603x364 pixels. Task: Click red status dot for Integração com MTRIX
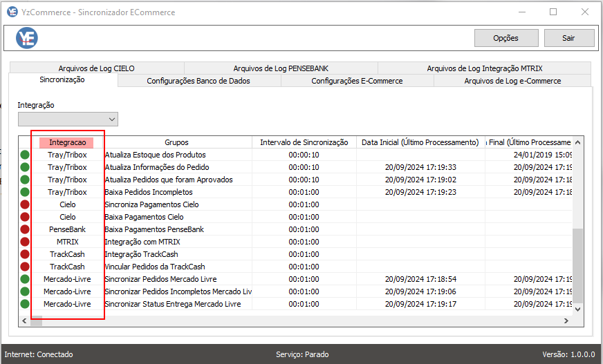pos(25,242)
